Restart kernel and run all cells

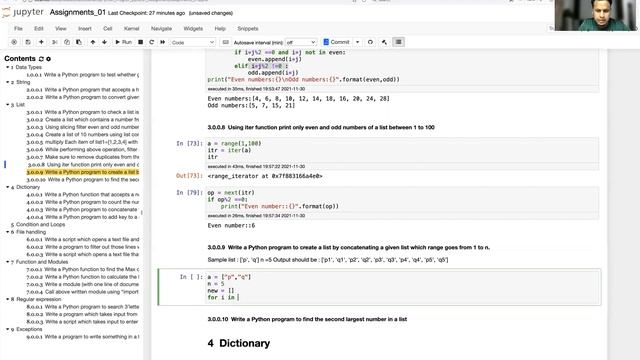(162, 42)
